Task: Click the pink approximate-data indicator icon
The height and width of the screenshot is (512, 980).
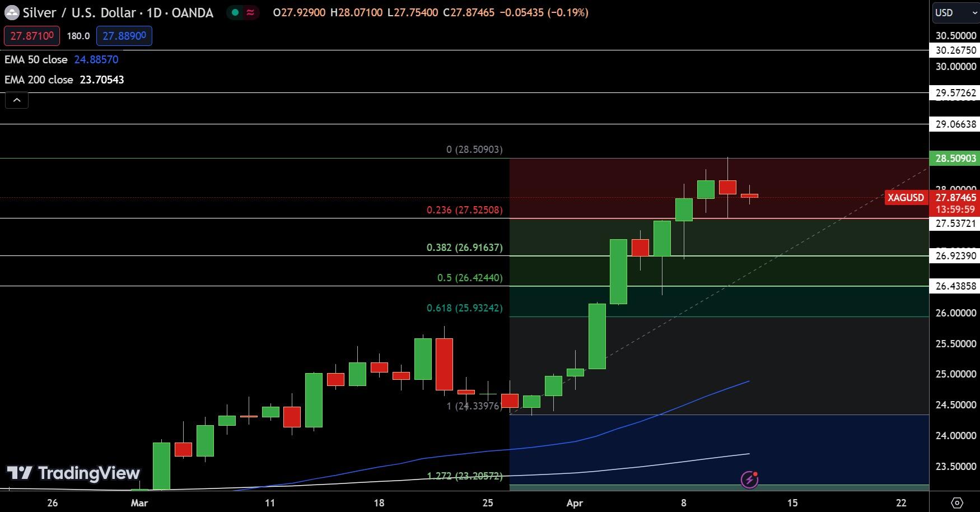Action: pyautogui.click(x=250, y=12)
